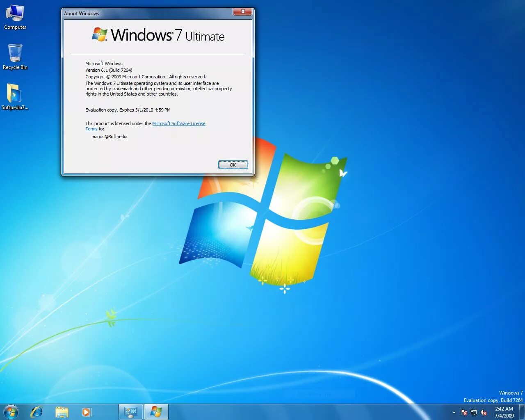Open the Action Center flag icon

464,412
